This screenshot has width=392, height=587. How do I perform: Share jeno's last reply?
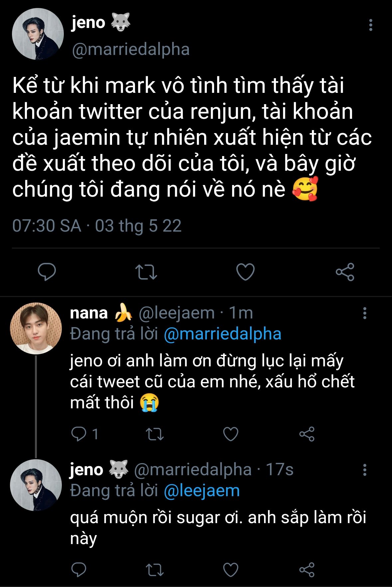[x=307, y=570]
